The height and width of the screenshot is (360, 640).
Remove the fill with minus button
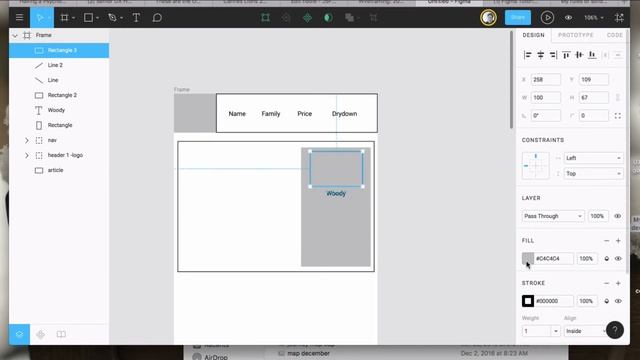607,241
